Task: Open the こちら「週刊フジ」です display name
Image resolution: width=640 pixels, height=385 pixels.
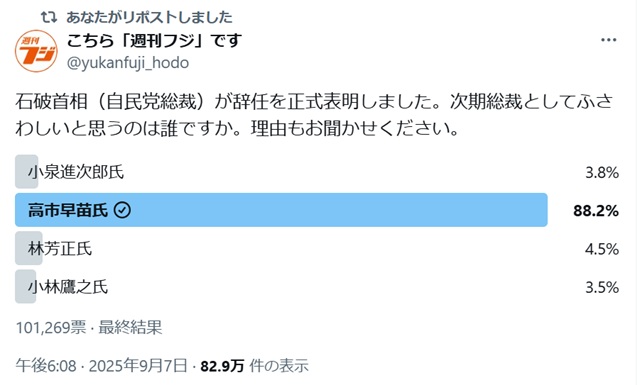Action: pos(154,40)
